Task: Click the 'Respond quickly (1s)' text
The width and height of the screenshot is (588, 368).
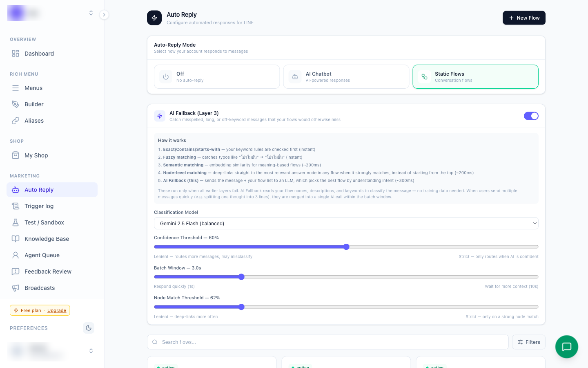Action: pos(174,287)
